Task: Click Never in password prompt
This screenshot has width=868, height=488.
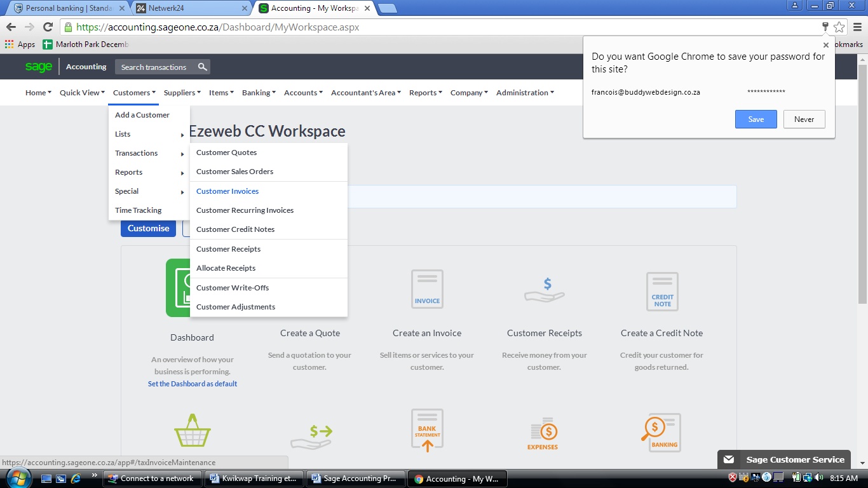Action: coord(804,119)
